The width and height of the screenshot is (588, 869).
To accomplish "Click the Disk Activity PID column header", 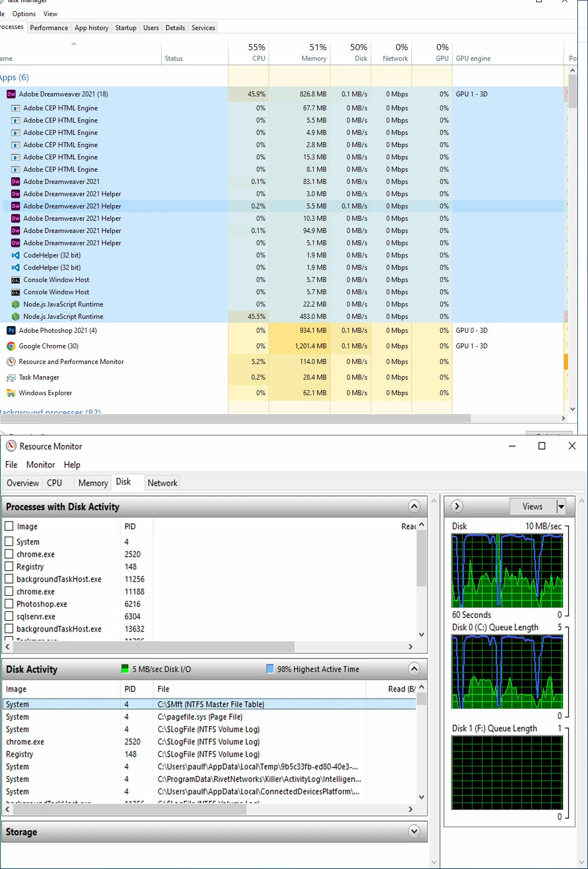I will 137,689.
